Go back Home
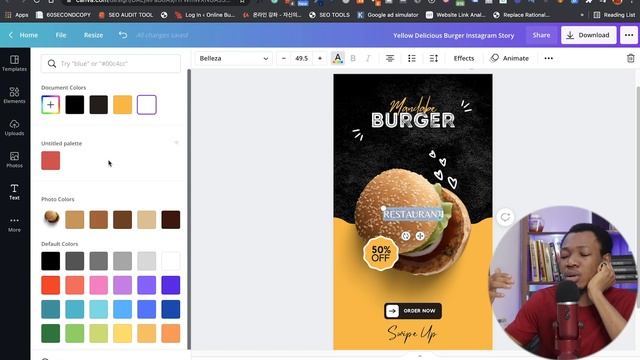The image size is (640, 360). (24, 35)
